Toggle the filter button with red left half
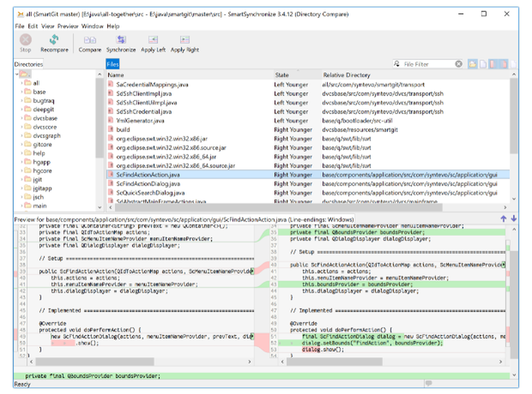 pyautogui.click(x=492, y=64)
